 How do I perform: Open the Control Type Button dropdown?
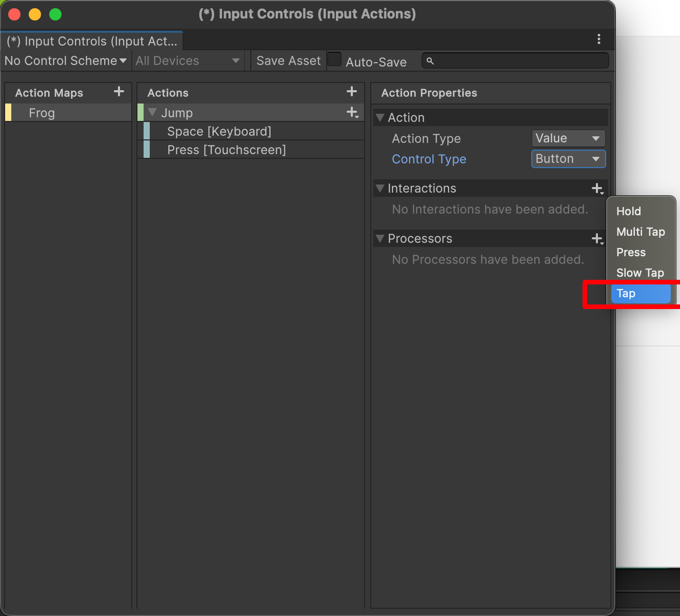pos(568,159)
